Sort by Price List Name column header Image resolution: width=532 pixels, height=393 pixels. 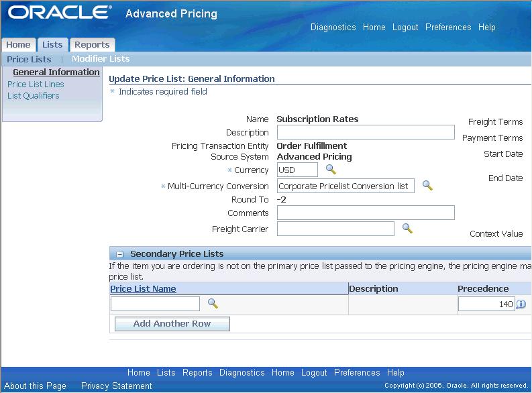(143, 288)
